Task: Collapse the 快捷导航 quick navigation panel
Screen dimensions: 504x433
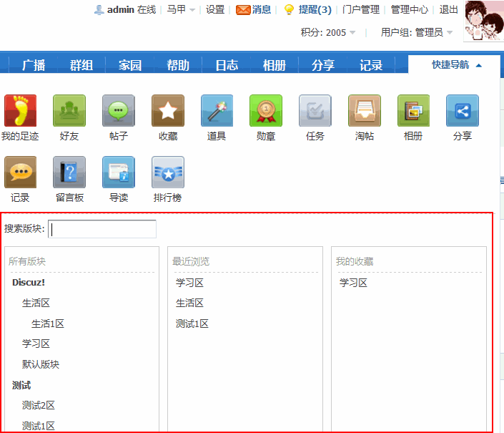Action: click(456, 65)
